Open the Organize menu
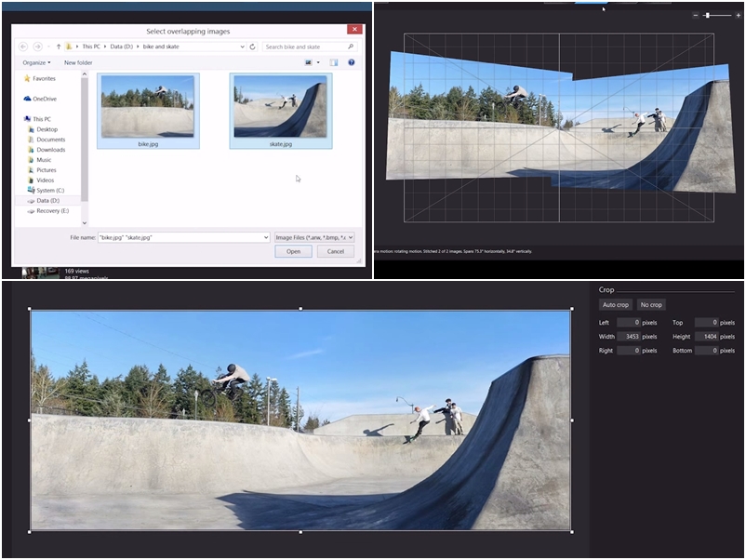746x560 pixels. tap(36, 62)
